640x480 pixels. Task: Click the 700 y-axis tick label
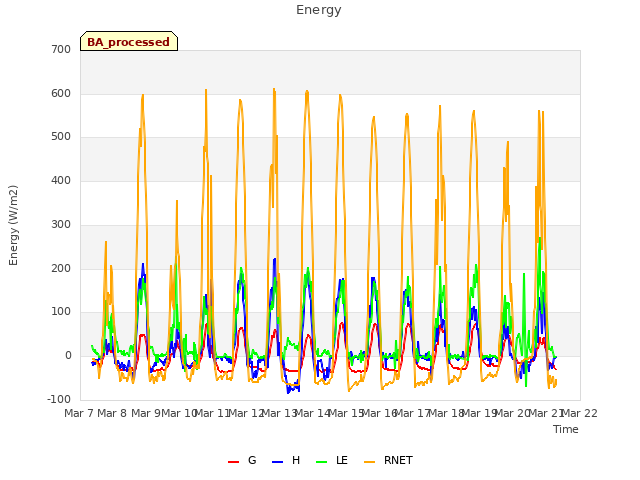61,49
